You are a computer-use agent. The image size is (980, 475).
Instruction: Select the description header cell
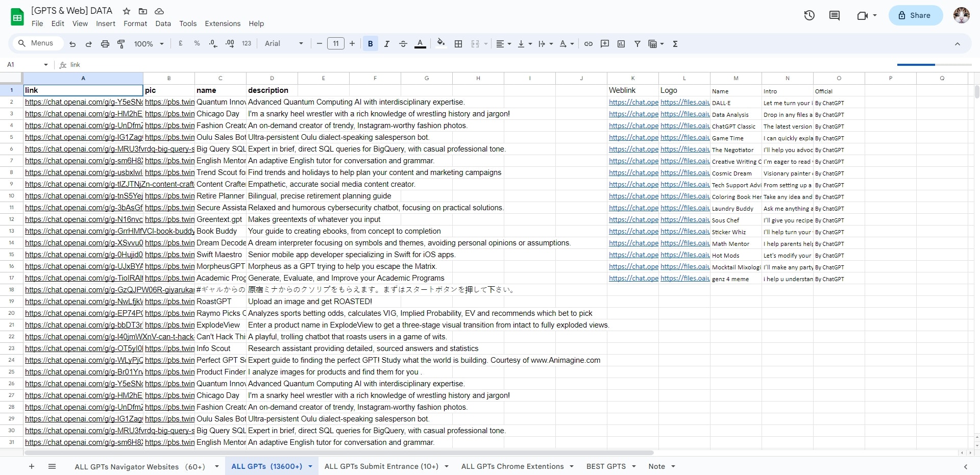coord(272,90)
